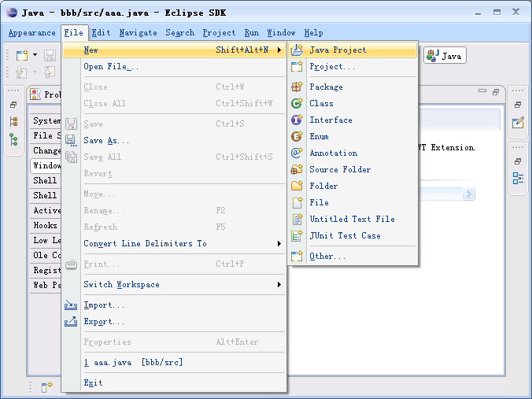Click the green tree icon in left sidebar

click(x=13, y=139)
